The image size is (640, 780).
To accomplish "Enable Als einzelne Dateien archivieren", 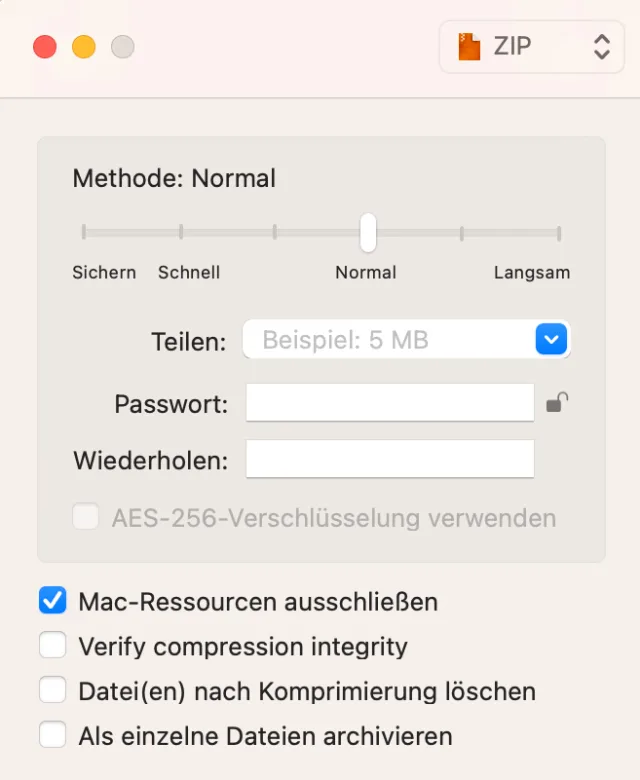I will (x=52, y=736).
